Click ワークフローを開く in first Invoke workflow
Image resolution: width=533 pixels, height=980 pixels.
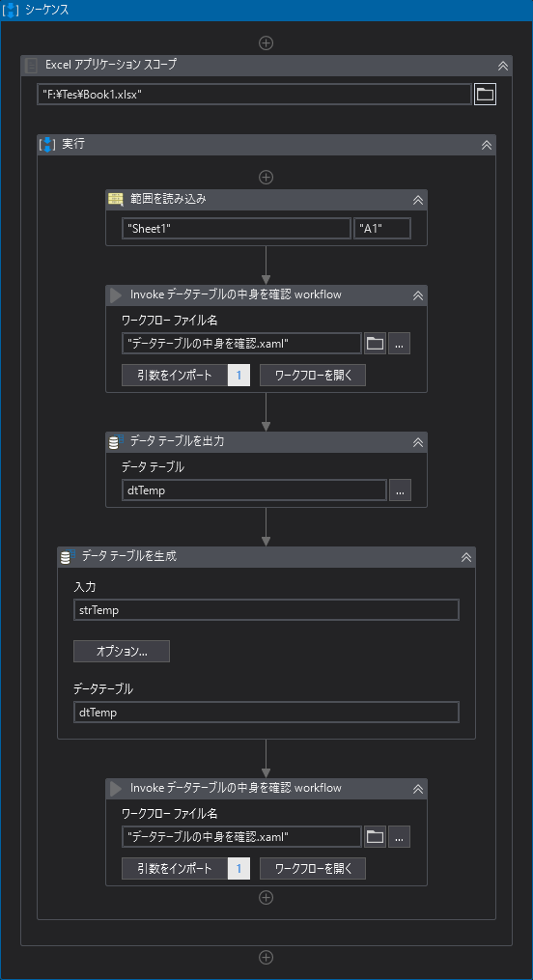pyautogui.click(x=313, y=376)
